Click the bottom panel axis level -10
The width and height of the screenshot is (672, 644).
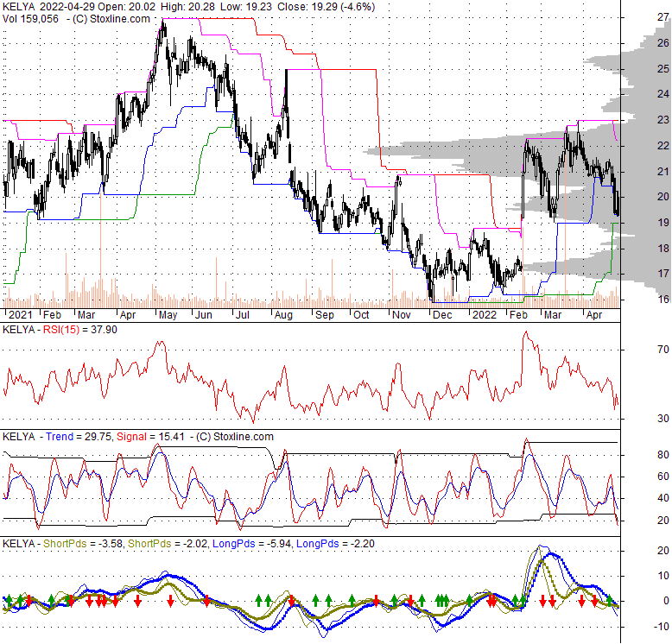click(662, 627)
